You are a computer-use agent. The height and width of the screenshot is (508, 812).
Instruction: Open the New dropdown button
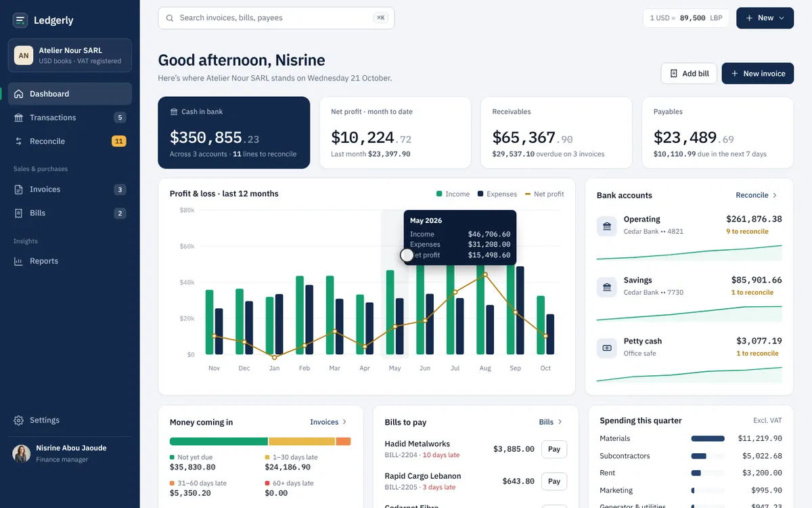(765, 18)
